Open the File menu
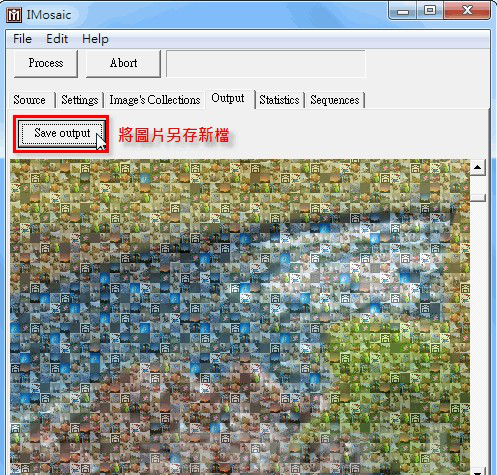Screen dimensions: 497x475 click(x=22, y=39)
